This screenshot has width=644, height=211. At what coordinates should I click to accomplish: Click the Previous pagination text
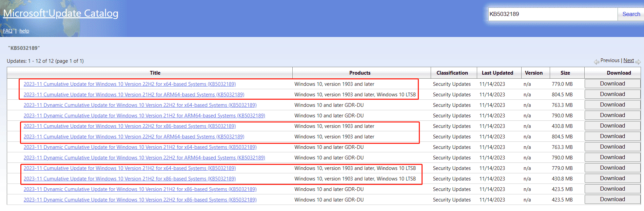[x=610, y=60]
